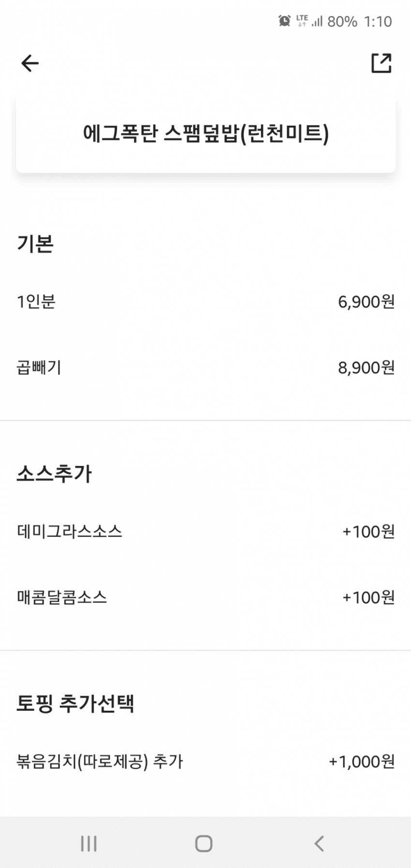Tap the 기본 section header
Viewport: 411px width, 868px height.
(x=35, y=243)
